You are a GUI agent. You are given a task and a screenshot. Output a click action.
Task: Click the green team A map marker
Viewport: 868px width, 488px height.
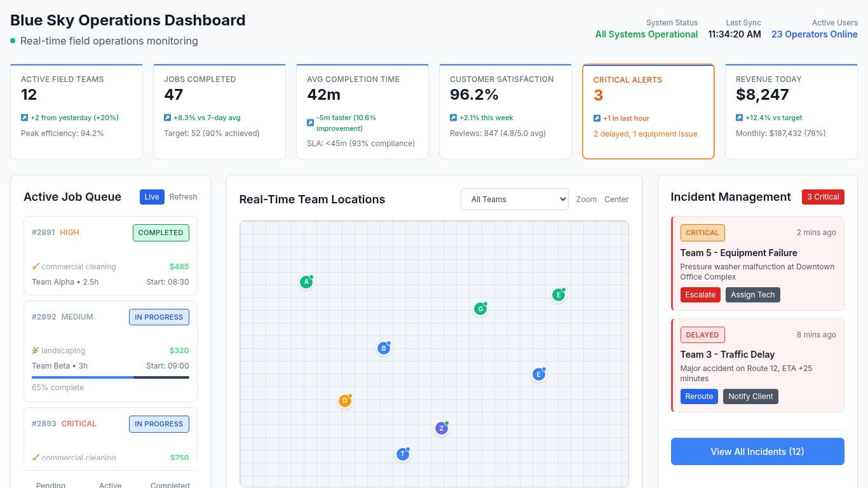click(x=306, y=281)
